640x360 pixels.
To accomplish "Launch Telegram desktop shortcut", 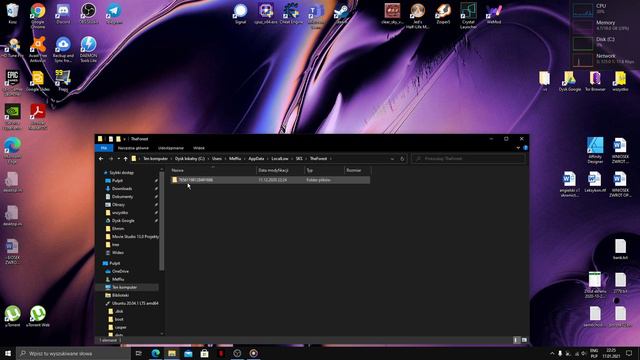I will [114, 14].
